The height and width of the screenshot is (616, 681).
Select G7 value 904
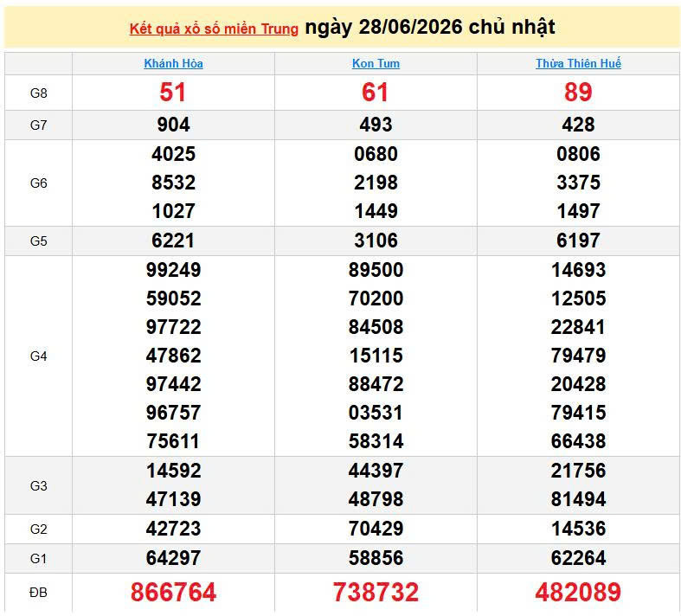coord(173,125)
